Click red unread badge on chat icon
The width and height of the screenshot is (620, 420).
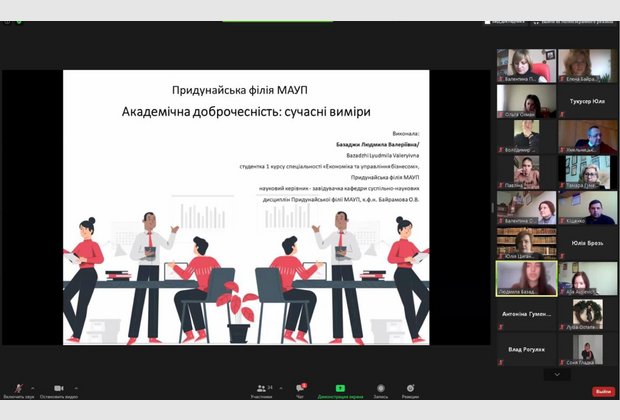coord(304,385)
